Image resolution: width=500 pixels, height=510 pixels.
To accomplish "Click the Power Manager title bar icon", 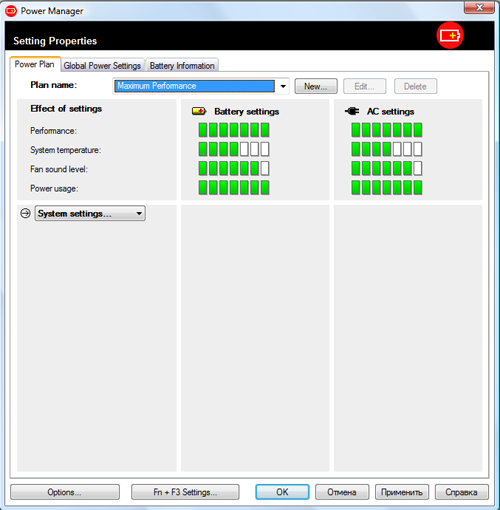I will (11, 11).
